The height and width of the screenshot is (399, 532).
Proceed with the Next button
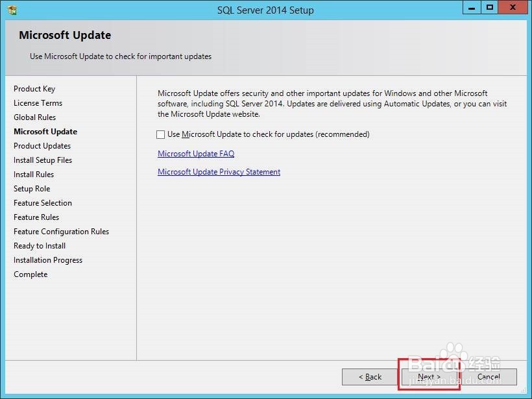pyautogui.click(x=429, y=377)
